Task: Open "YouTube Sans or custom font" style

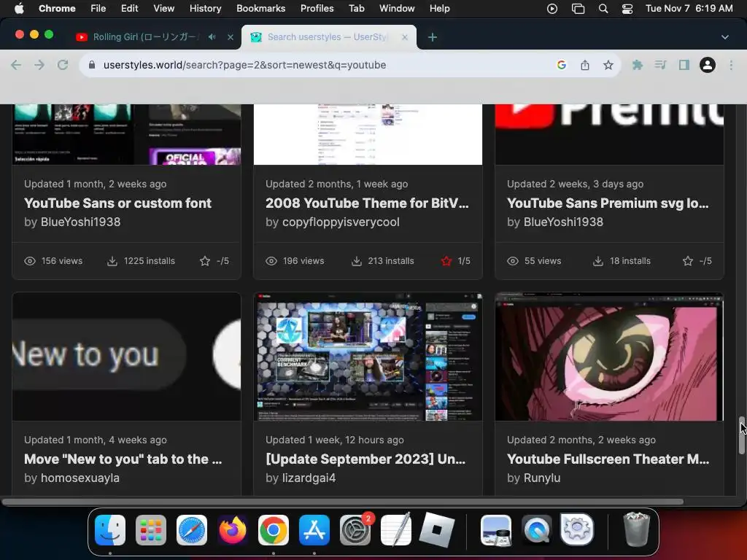Action: (x=117, y=203)
